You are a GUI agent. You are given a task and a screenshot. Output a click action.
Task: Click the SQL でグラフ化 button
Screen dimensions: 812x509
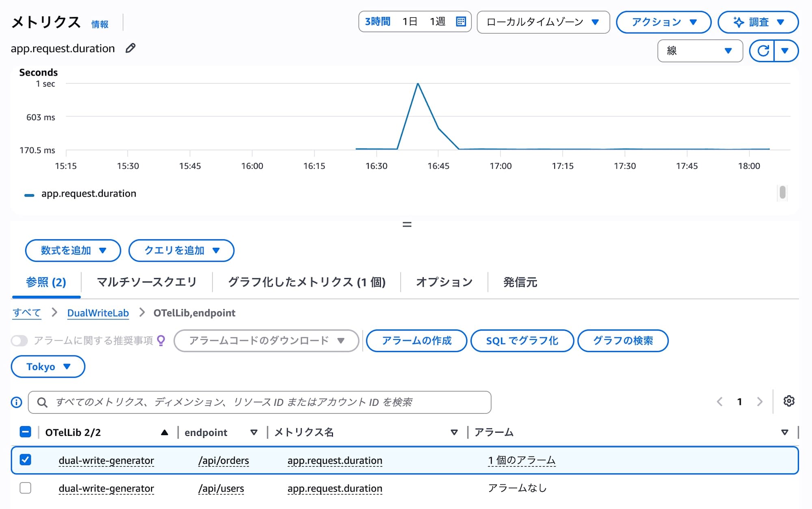point(522,340)
